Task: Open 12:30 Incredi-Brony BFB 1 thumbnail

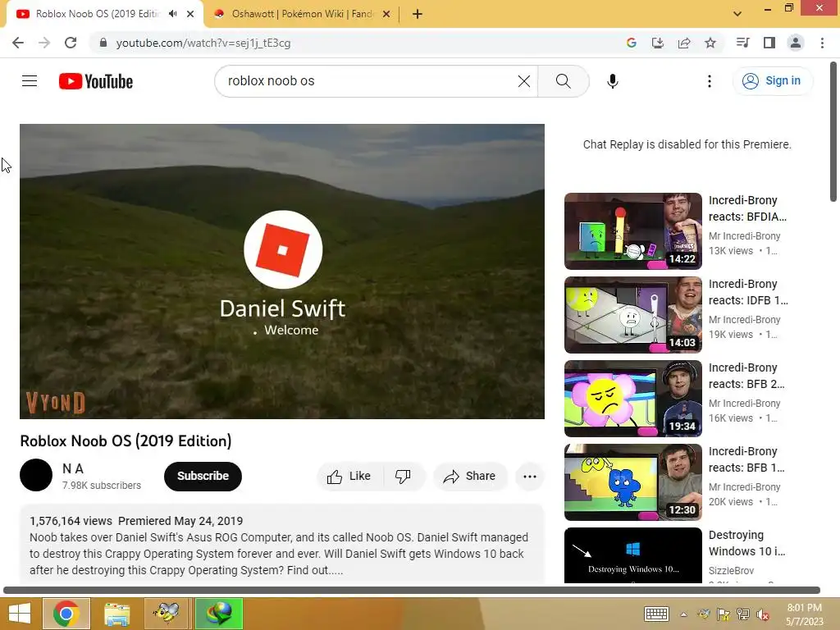Action: pos(632,482)
